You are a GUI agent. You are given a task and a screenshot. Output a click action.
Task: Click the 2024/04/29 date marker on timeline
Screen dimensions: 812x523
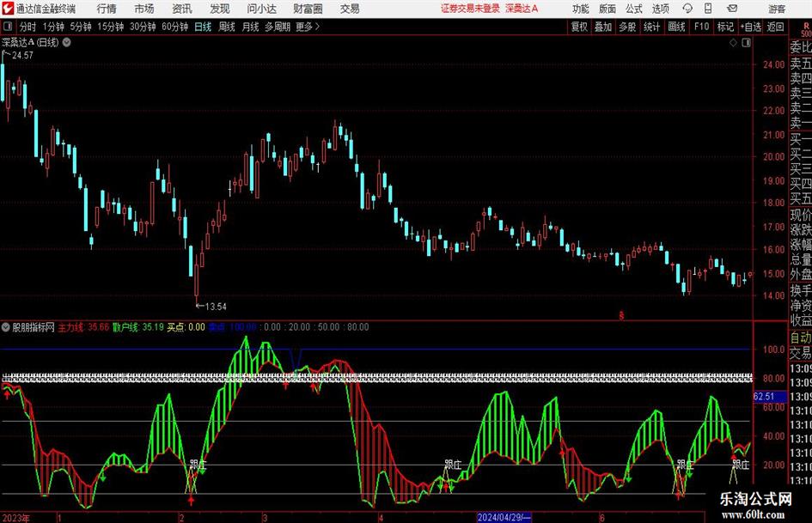pos(504,518)
